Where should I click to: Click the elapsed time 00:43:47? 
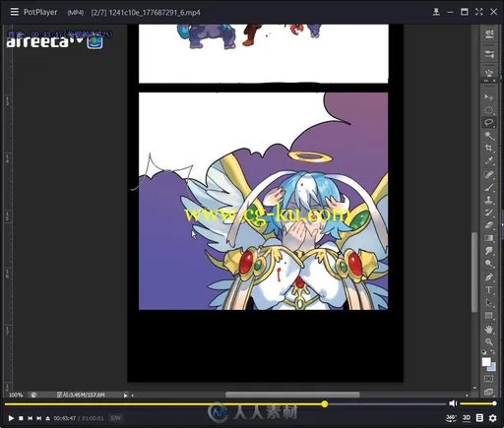(65, 418)
